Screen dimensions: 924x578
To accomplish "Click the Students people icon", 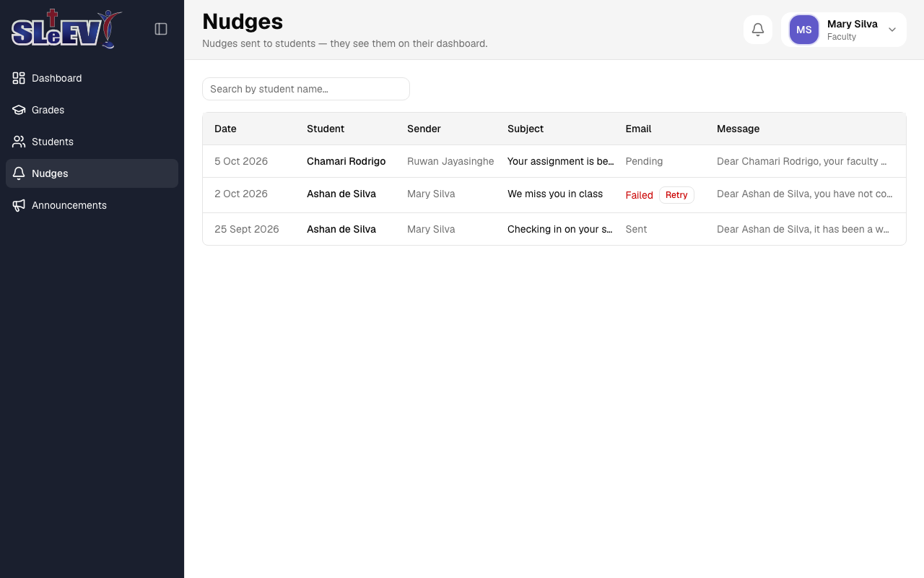I will tap(19, 142).
